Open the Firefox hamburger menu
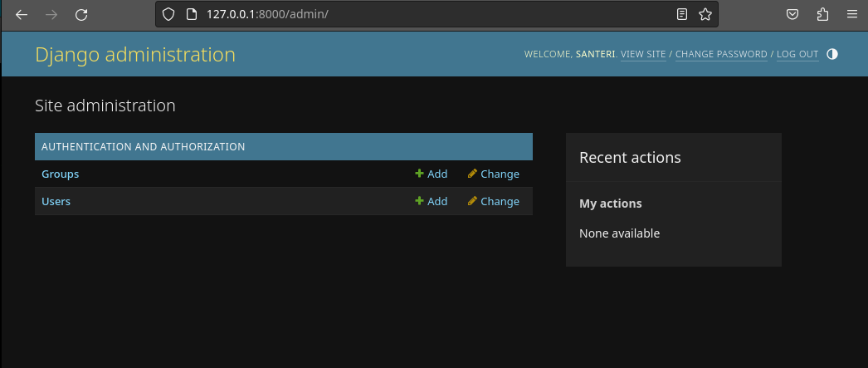Screen dimensions: 868x368 (x=851, y=14)
